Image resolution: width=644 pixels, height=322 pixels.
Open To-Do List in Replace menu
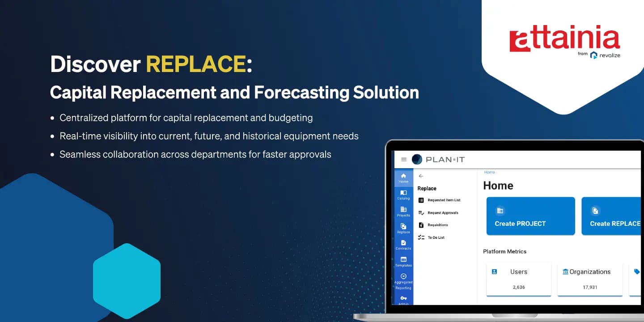coord(431,237)
